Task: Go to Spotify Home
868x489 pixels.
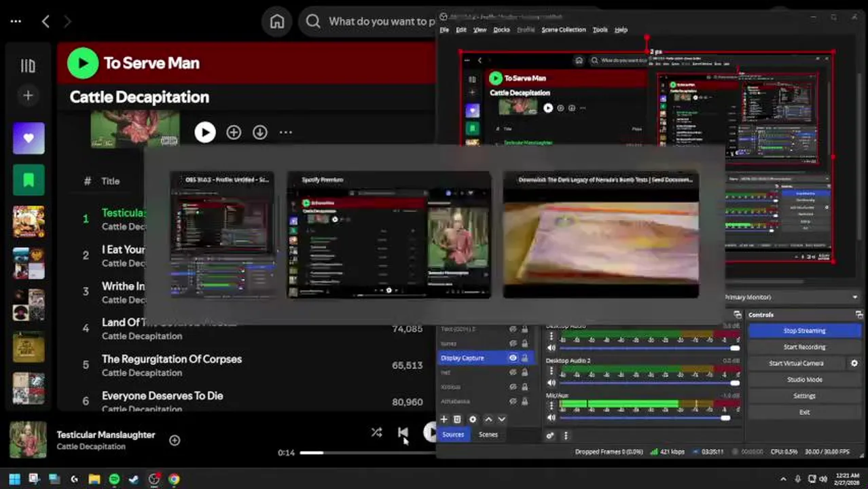Action: point(277,21)
